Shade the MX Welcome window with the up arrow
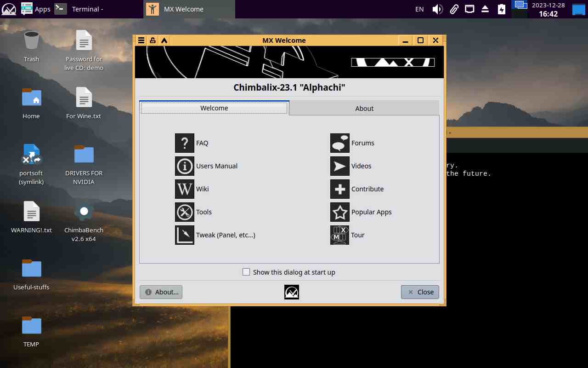Viewport: 588px width, 368px height. pyautogui.click(x=164, y=40)
